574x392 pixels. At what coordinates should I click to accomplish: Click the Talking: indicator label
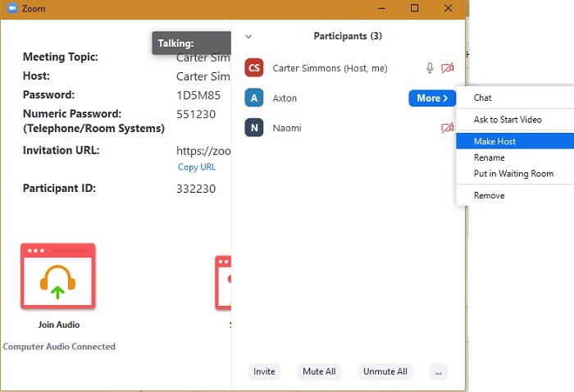(175, 43)
